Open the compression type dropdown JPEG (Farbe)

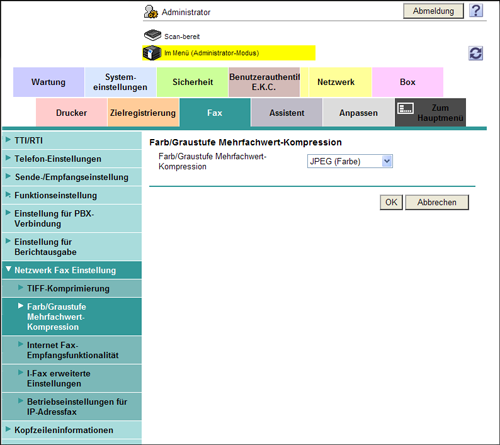[x=350, y=161]
